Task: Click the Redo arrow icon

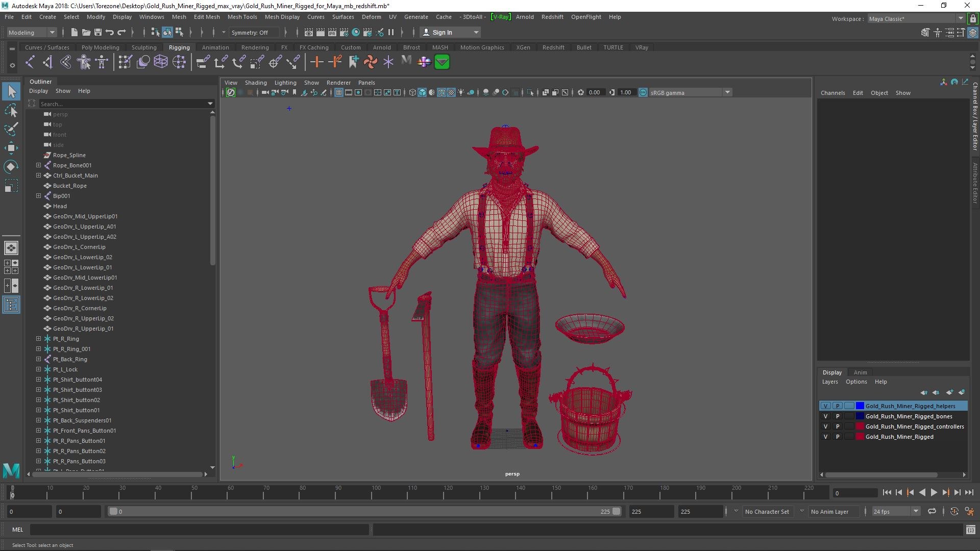Action: (121, 32)
